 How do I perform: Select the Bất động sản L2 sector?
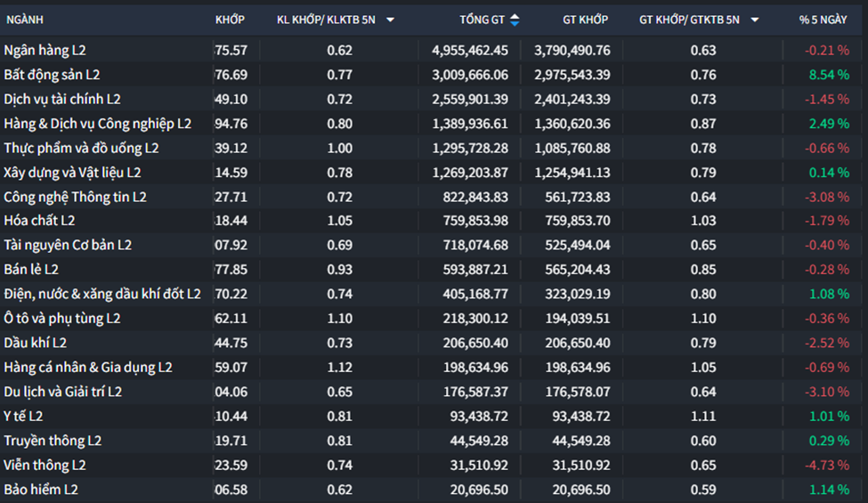click(52, 75)
